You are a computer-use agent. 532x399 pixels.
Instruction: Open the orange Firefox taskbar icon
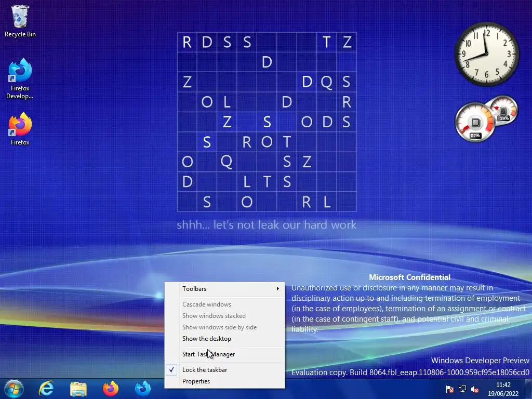click(x=111, y=389)
